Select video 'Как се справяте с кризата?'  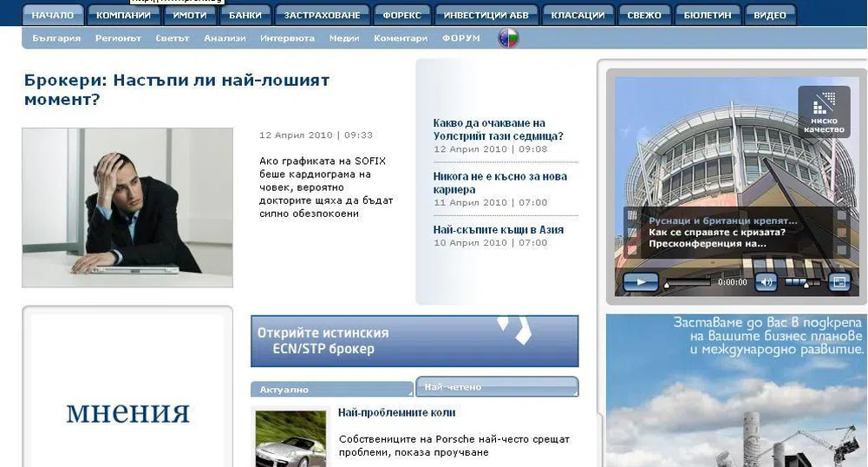tap(717, 232)
